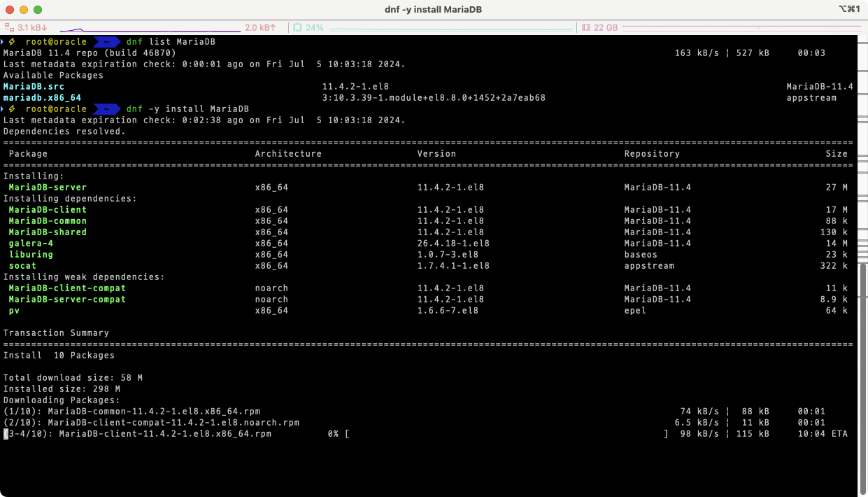Click socat size '322 k'
Screen dimensions: 868x497
[x=834, y=266]
